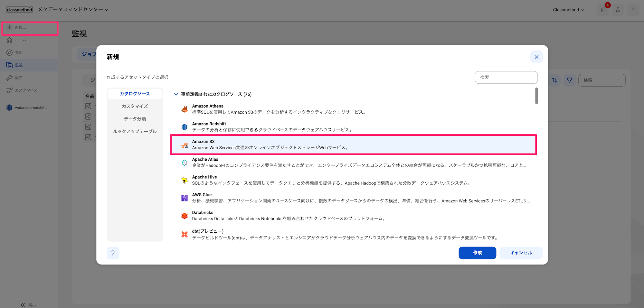The image size is (644, 308).
Task: Select the ルックアップテーブル tab
Action: tap(135, 131)
